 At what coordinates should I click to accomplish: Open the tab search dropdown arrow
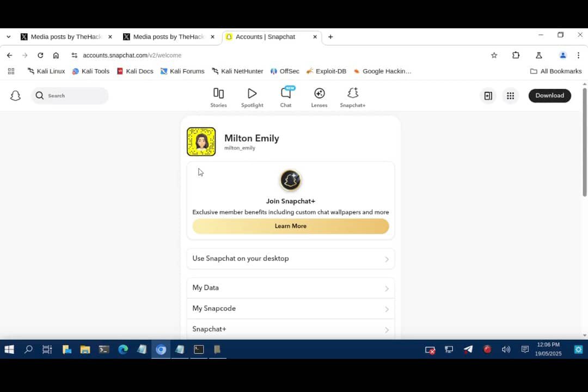click(x=9, y=37)
